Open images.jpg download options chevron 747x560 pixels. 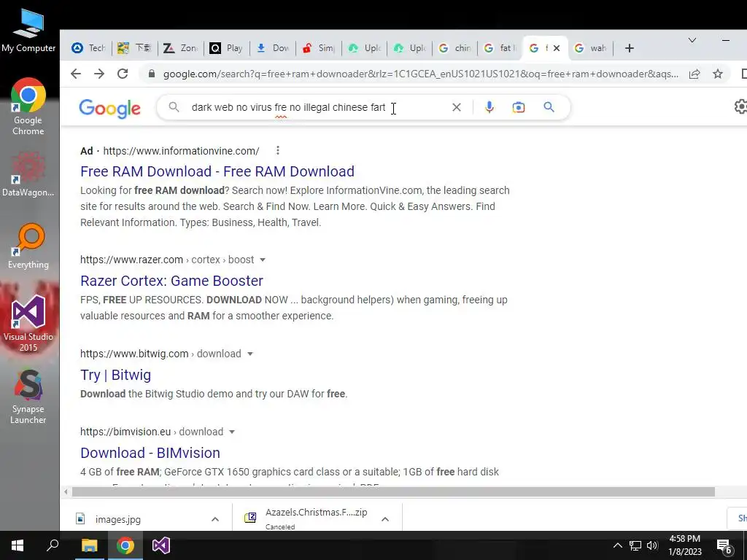tap(215, 519)
